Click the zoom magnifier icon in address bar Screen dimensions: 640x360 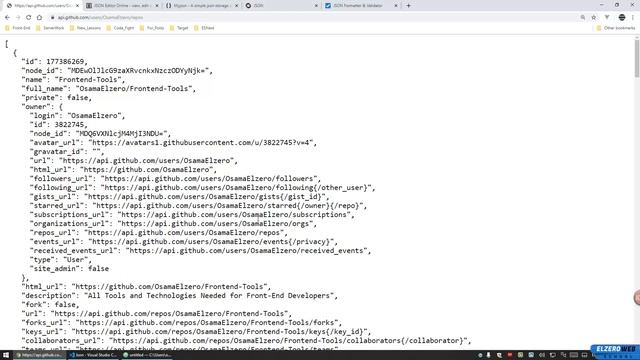(583, 18)
